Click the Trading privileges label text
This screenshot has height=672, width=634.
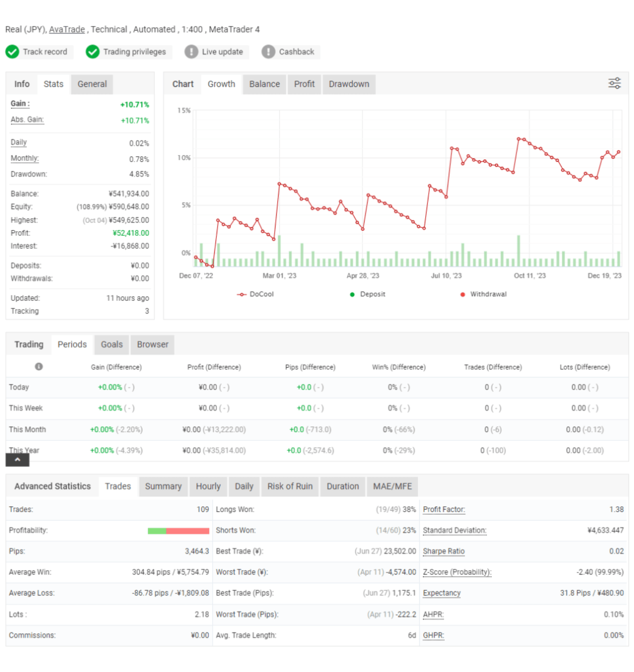point(135,52)
